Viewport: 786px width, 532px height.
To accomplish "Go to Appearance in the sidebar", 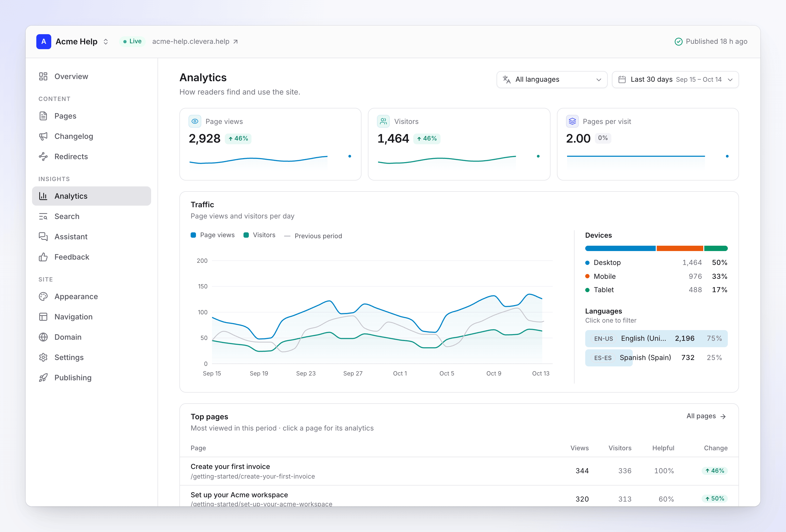I will (91, 297).
